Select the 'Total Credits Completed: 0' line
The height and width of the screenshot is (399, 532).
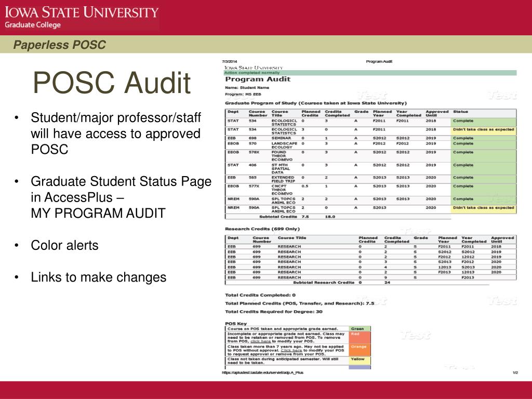(x=260, y=295)
